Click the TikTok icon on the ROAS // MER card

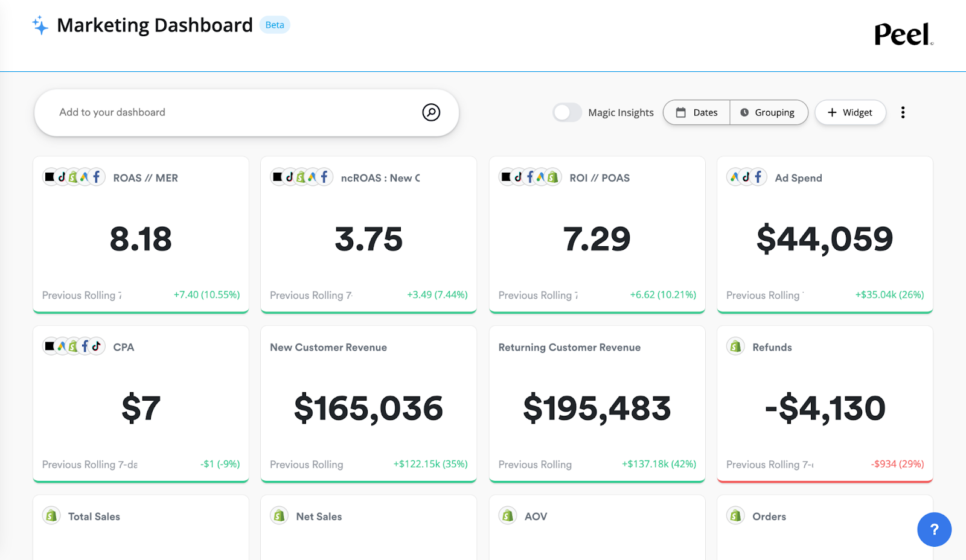point(63,177)
